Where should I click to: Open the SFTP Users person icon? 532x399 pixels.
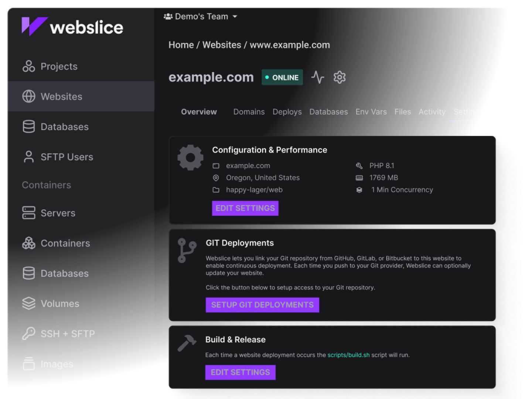pyautogui.click(x=28, y=157)
